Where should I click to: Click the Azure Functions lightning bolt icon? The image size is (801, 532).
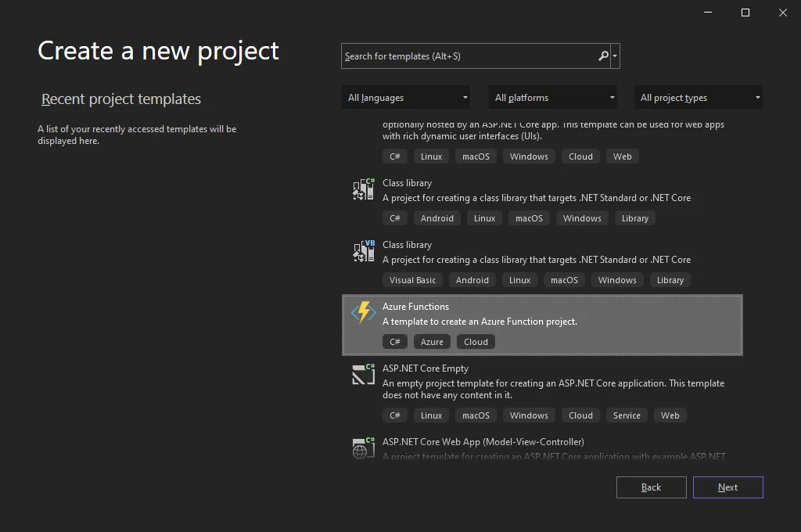pos(363,312)
